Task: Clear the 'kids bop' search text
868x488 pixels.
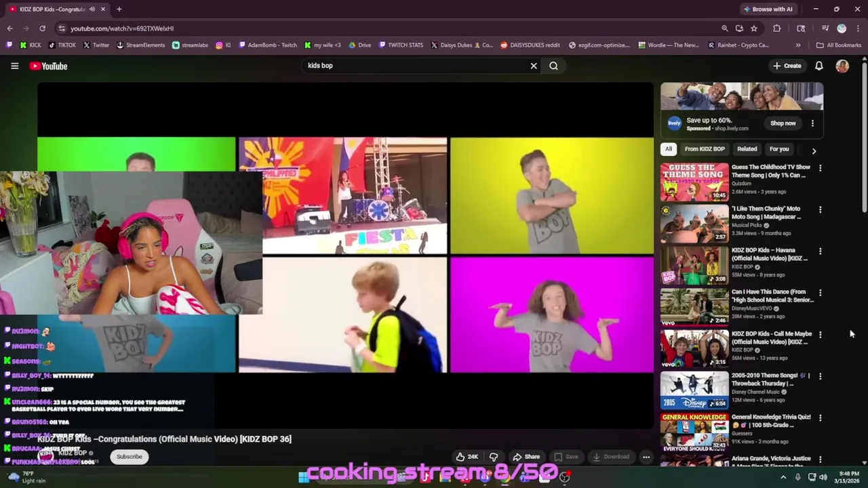Action: click(x=534, y=66)
